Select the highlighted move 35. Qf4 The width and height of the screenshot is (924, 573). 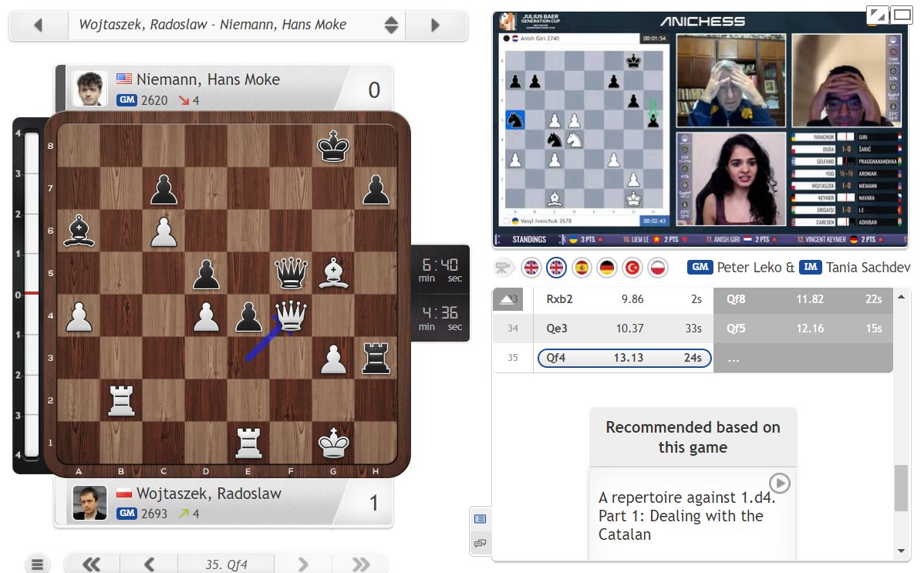[x=624, y=358]
